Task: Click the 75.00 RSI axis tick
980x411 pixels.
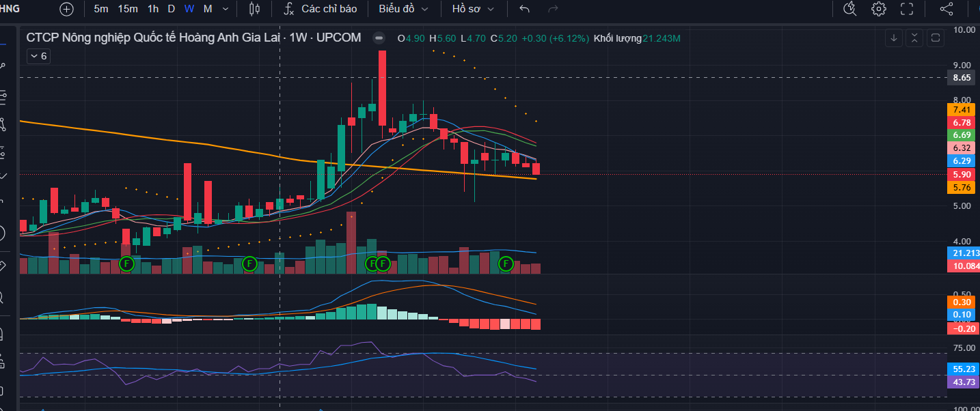Action: [x=964, y=349]
